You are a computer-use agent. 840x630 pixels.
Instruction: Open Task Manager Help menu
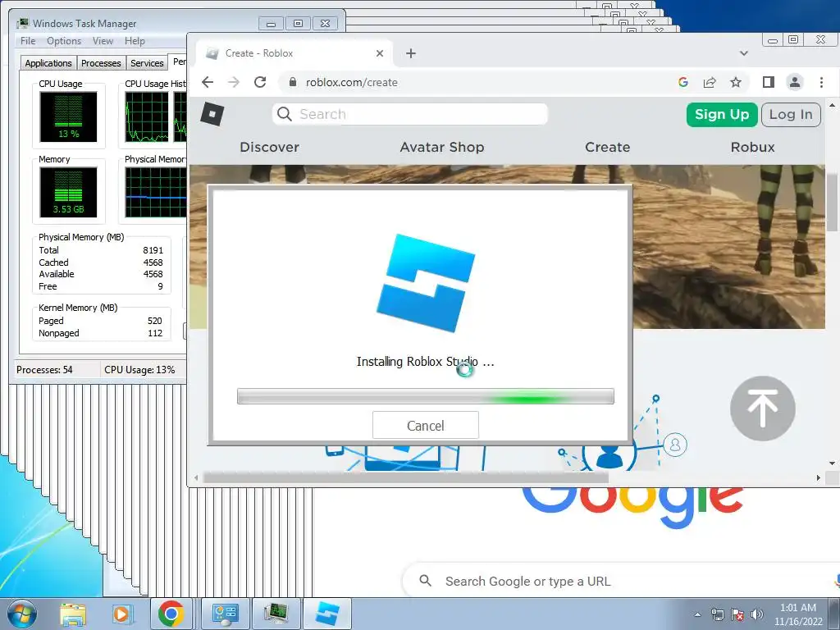pyautogui.click(x=135, y=41)
